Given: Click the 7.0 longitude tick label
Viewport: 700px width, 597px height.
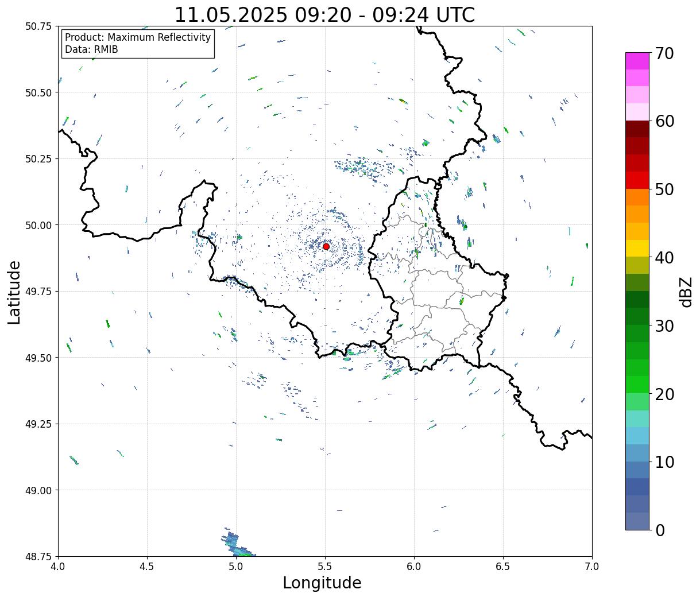Looking at the screenshot, I should (x=592, y=566).
